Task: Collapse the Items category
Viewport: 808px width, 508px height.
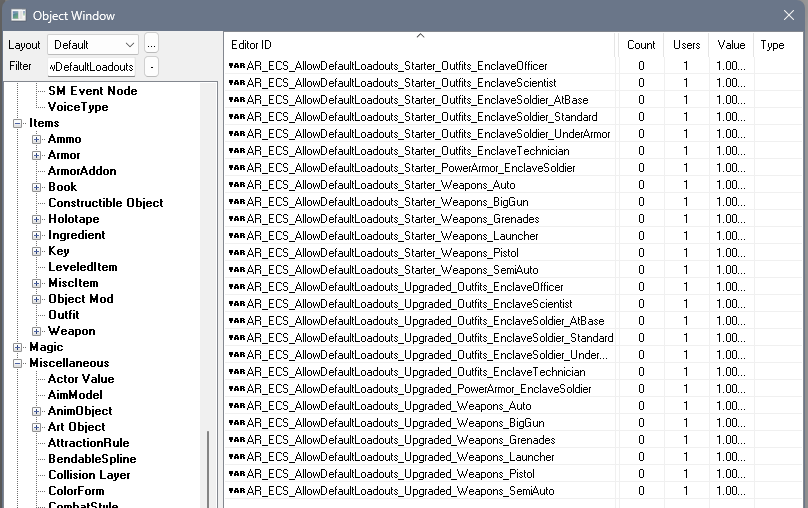Action: coord(18,123)
